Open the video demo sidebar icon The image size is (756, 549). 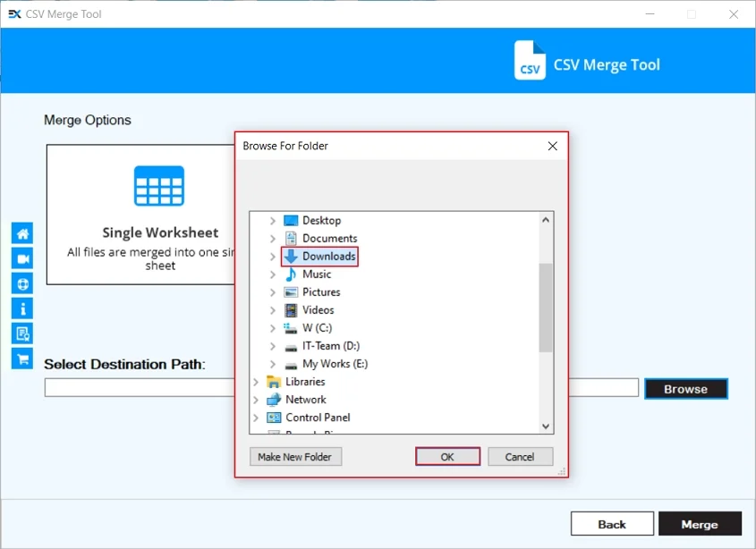[x=22, y=258]
